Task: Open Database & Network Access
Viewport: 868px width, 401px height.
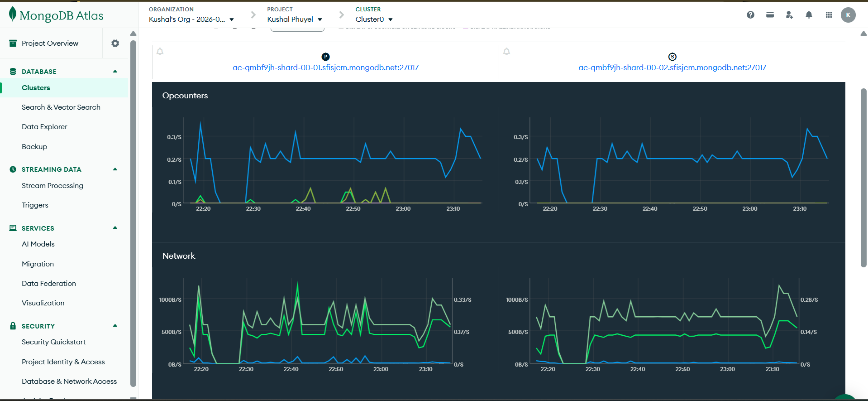Action: click(69, 382)
